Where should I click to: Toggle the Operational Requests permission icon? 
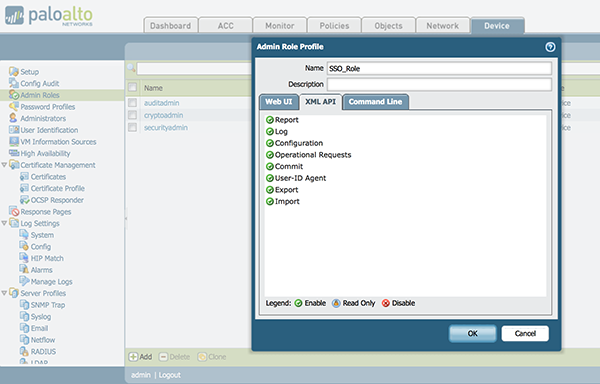270,155
